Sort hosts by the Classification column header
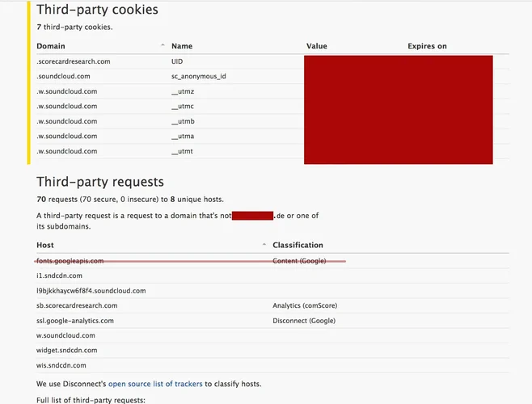532x404 pixels. pos(298,245)
